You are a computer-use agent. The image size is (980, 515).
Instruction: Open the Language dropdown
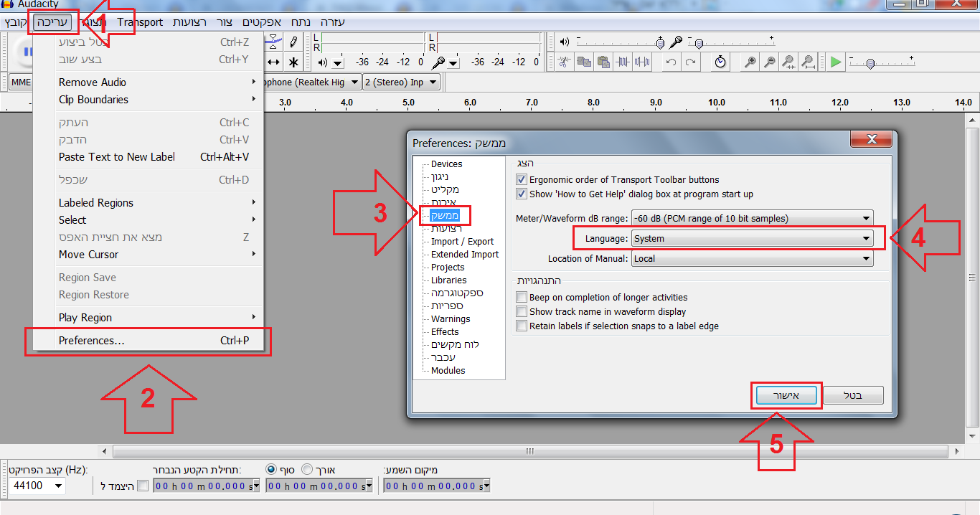pyautogui.click(x=752, y=238)
